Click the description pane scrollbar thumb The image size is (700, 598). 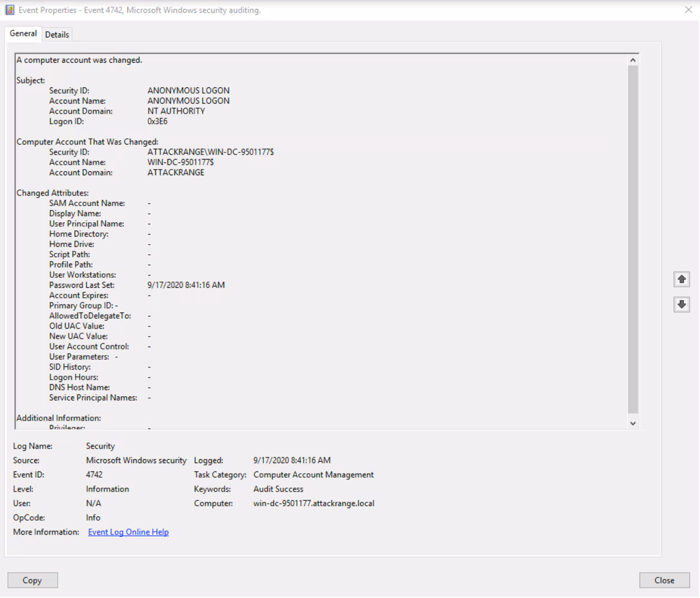coord(633,238)
